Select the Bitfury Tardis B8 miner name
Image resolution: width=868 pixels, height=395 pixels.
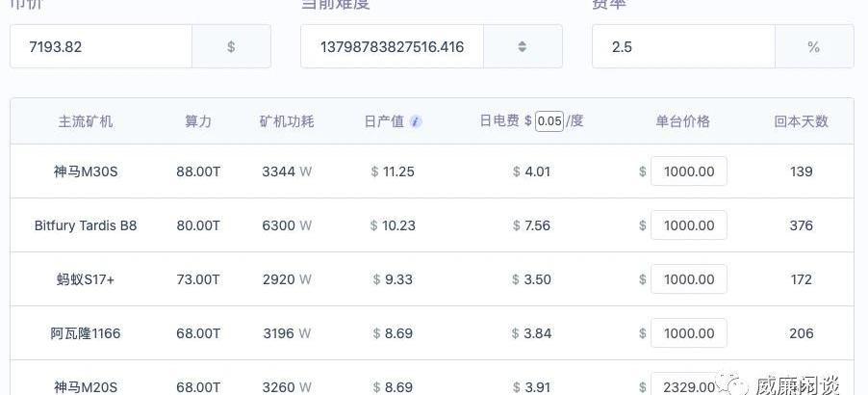click(x=86, y=225)
